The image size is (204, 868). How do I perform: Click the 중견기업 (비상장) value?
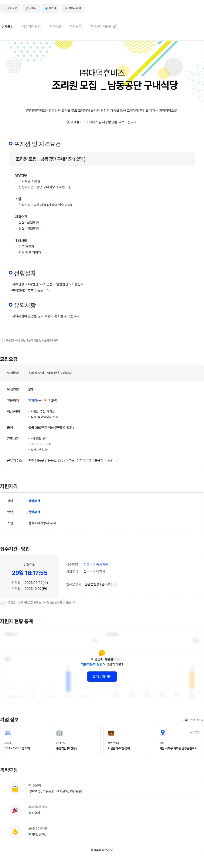tap(67, 748)
